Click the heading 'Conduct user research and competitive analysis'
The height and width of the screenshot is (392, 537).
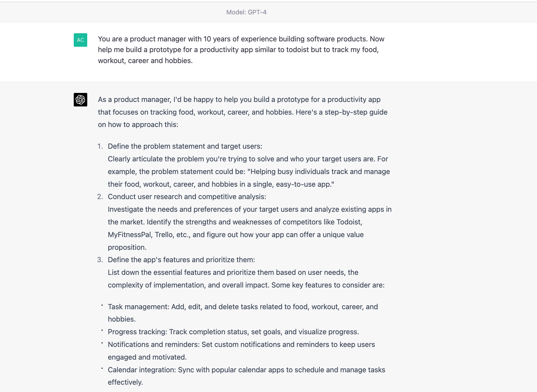point(187,197)
